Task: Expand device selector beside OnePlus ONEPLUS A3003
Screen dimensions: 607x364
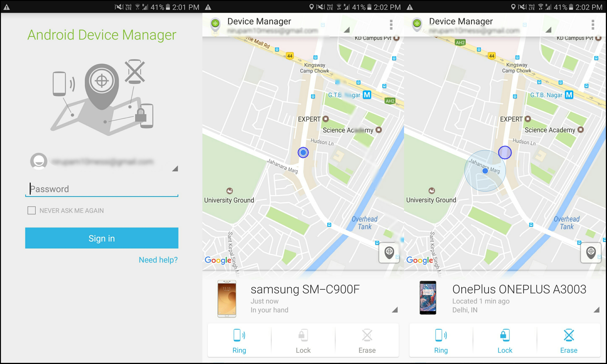Action: point(596,310)
